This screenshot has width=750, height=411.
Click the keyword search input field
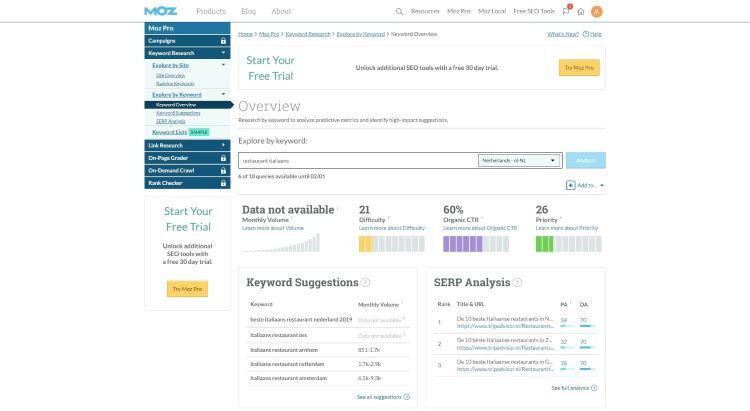pyautogui.click(x=358, y=160)
